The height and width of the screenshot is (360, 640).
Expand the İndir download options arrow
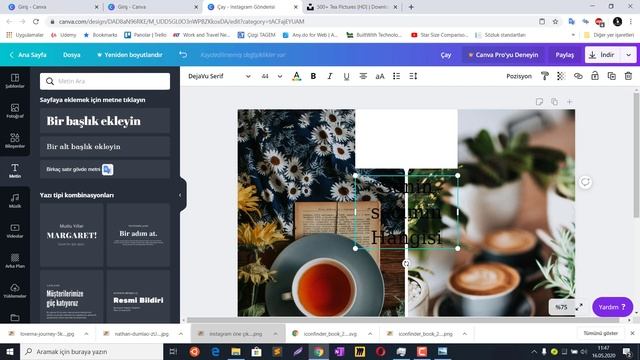point(629,55)
